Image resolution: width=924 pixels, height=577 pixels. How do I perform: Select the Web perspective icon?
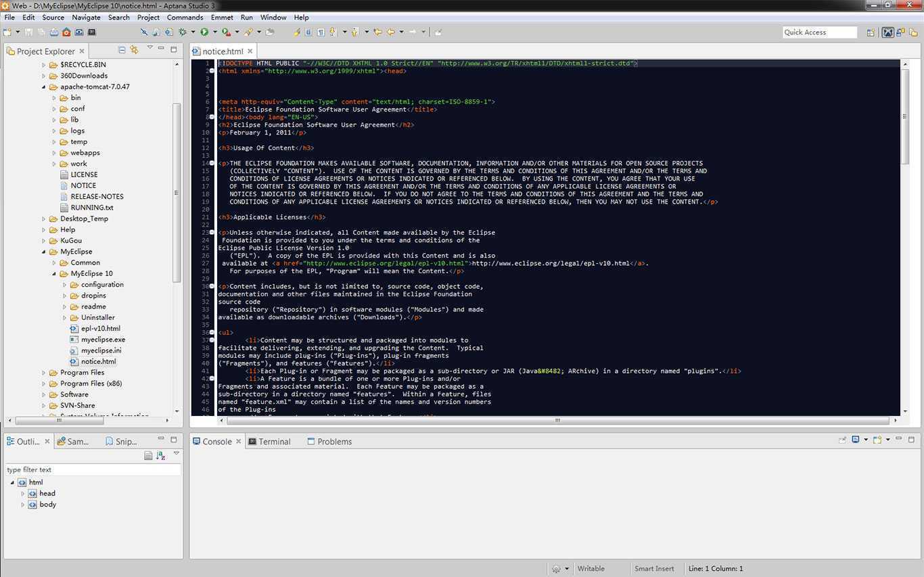pyautogui.click(x=888, y=32)
